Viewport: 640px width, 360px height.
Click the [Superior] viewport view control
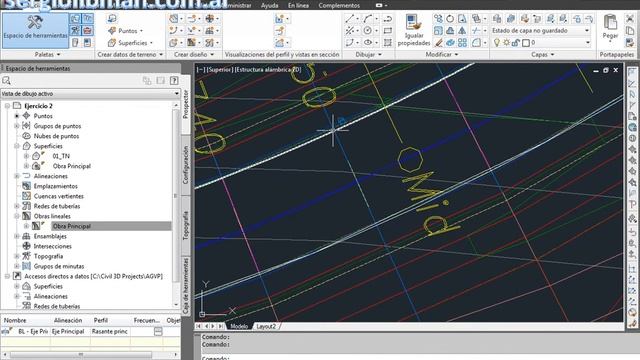pyautogui.click(x=220, y=70)
